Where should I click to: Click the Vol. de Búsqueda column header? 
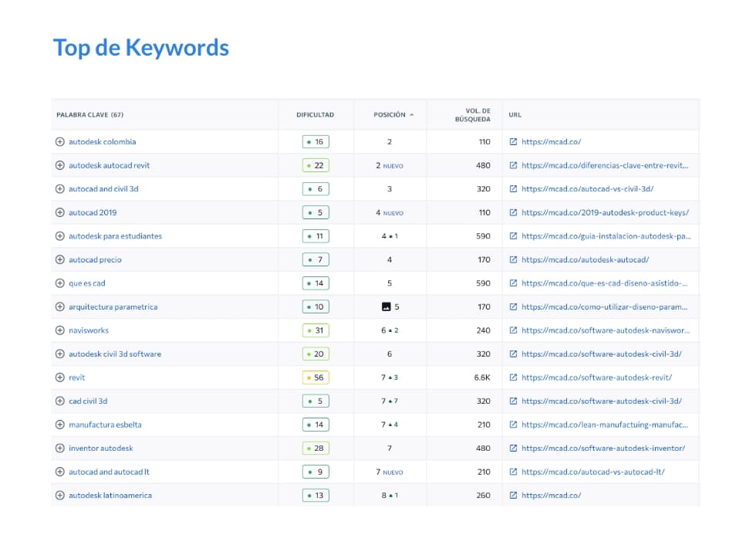[x=472, y=115]
